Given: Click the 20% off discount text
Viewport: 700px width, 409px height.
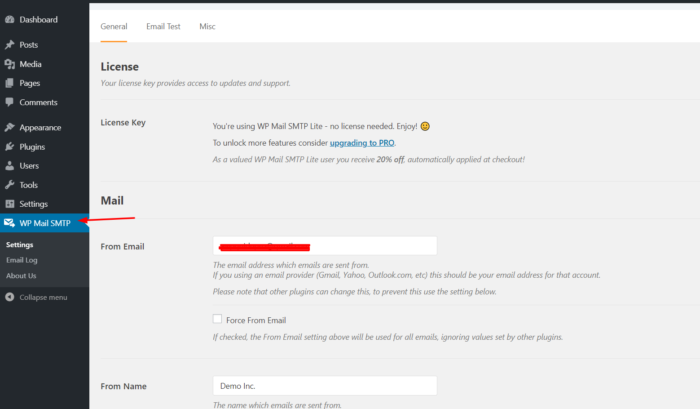Looking at the screenshot, I should coord(390,159).
